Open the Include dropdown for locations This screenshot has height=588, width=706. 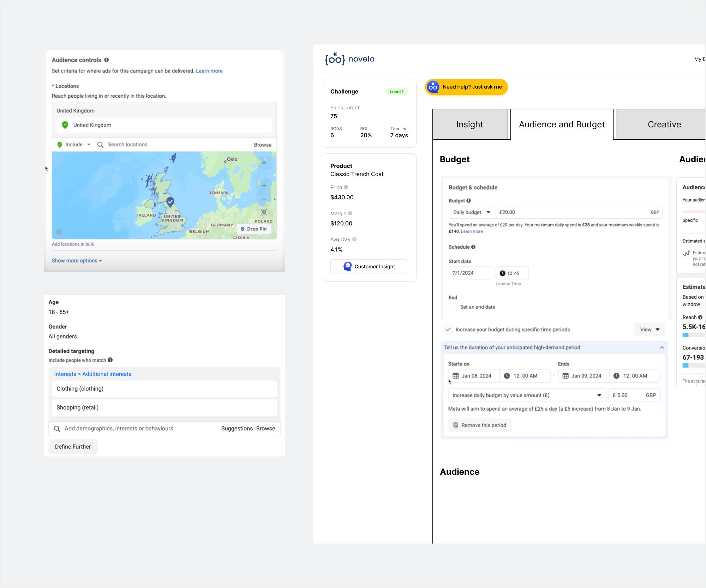point(74,145)
